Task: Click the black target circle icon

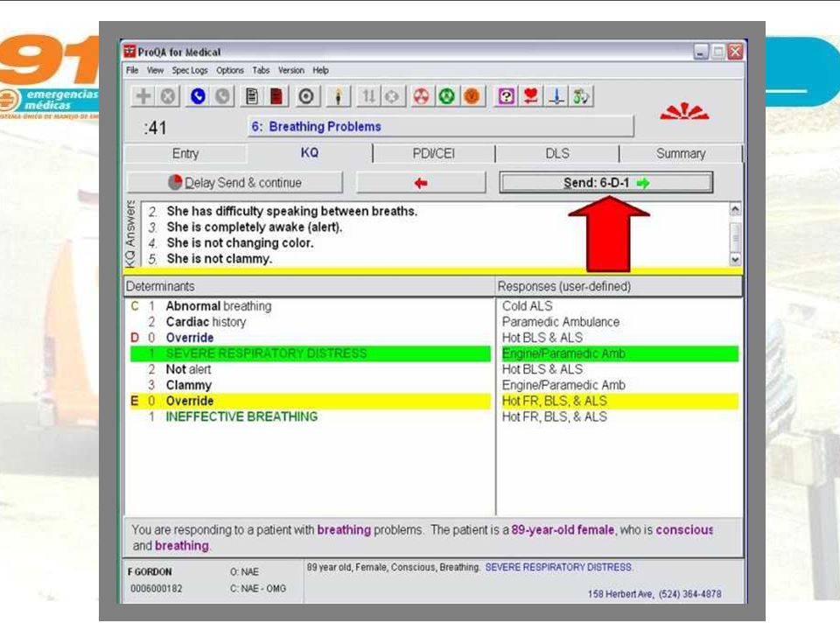Action: (x=306, y=96)
